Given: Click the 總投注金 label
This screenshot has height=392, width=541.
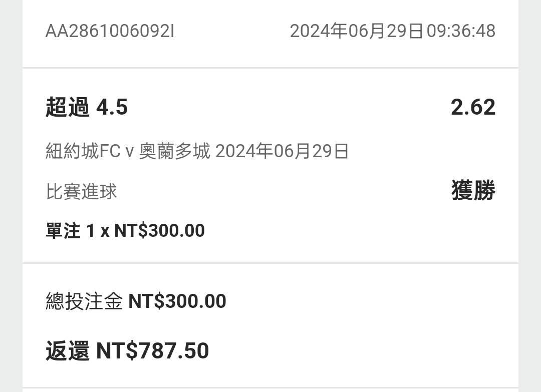Looking at the screenshot, I should (x=84, y=301).
